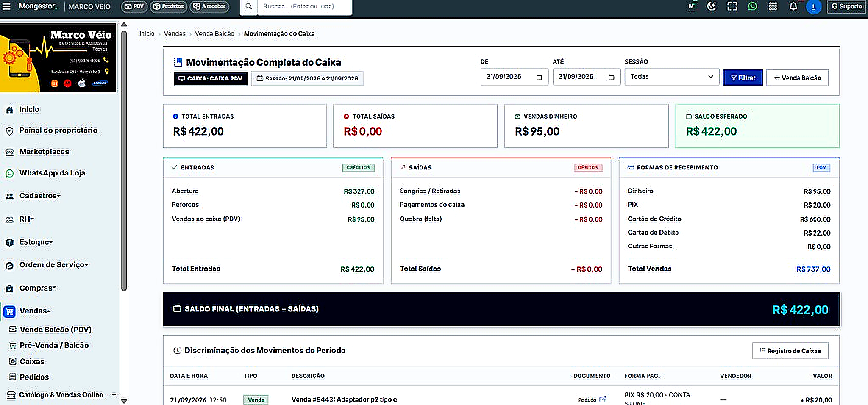
Task: Click the DÉBITOS badge in Saídas
Action: (x=588, y=168)
